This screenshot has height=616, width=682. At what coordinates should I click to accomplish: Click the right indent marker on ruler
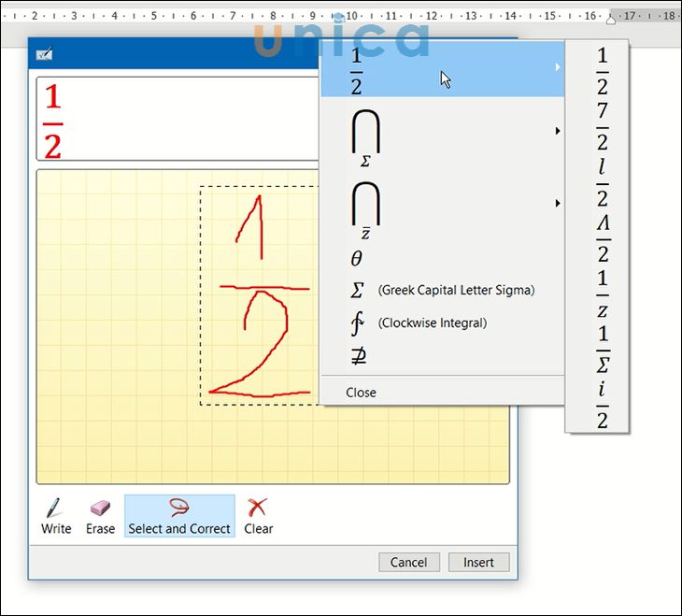pyautogui.click(x=612, y=18)
